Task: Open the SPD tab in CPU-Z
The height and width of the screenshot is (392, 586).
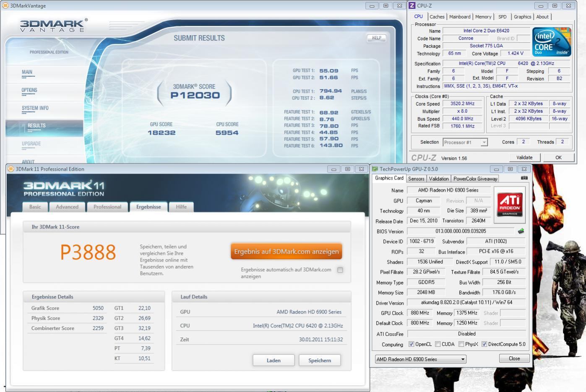Action: coord(502,17)
